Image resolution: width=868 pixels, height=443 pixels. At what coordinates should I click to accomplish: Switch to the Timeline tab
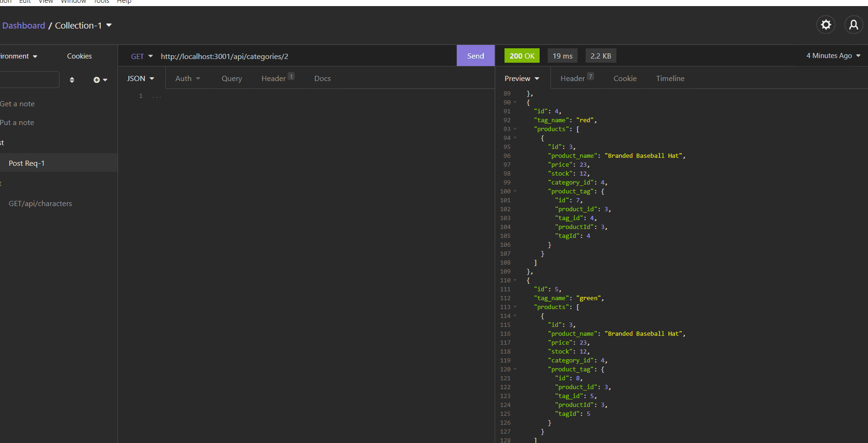point(670,78)
